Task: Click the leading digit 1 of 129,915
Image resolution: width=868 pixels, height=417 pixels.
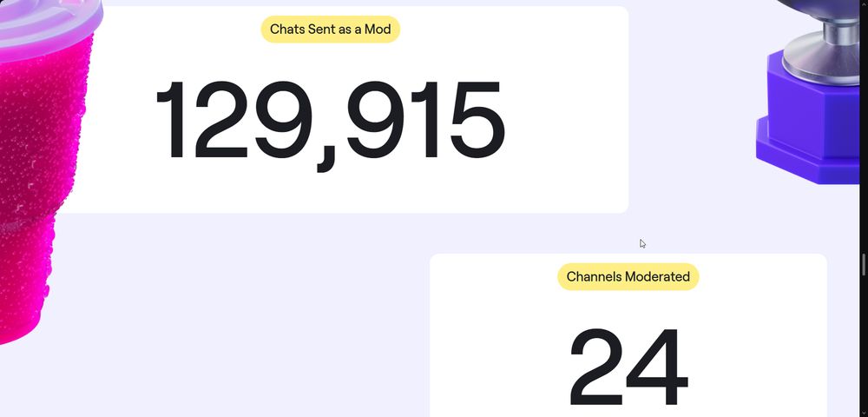Action: pos(170,120)
